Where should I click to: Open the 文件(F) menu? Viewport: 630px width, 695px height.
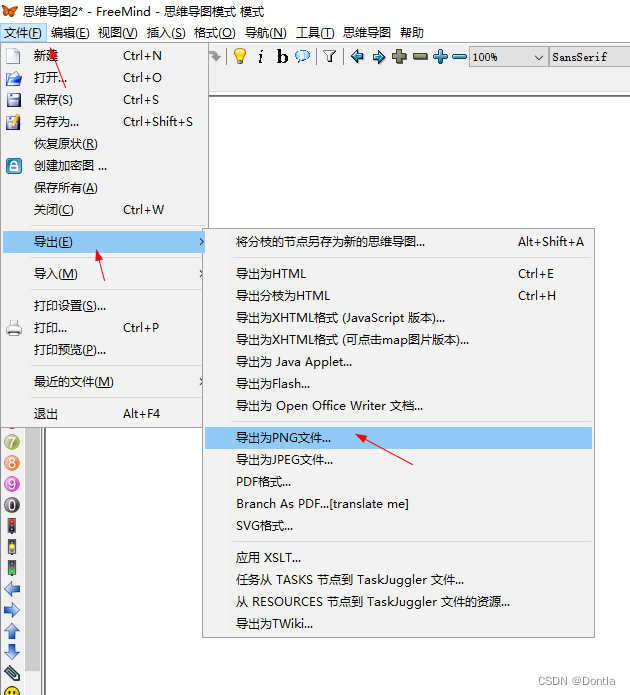(x=23, y=33)
